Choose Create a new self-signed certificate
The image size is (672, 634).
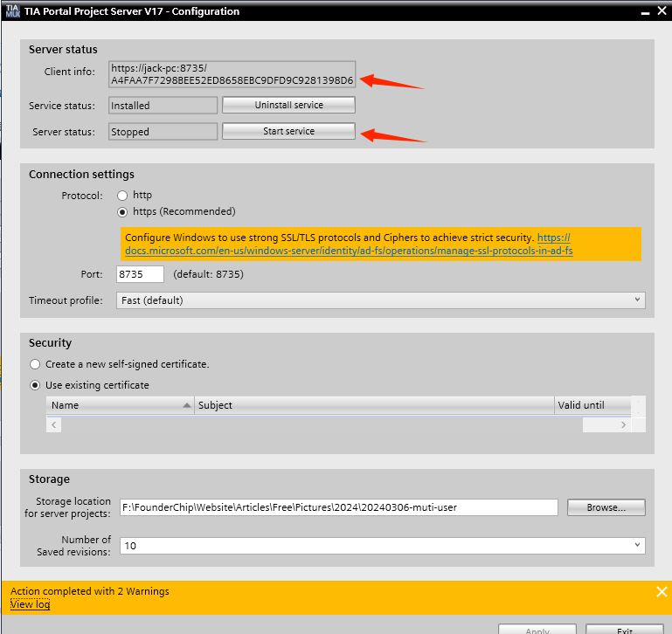[35, 364]
